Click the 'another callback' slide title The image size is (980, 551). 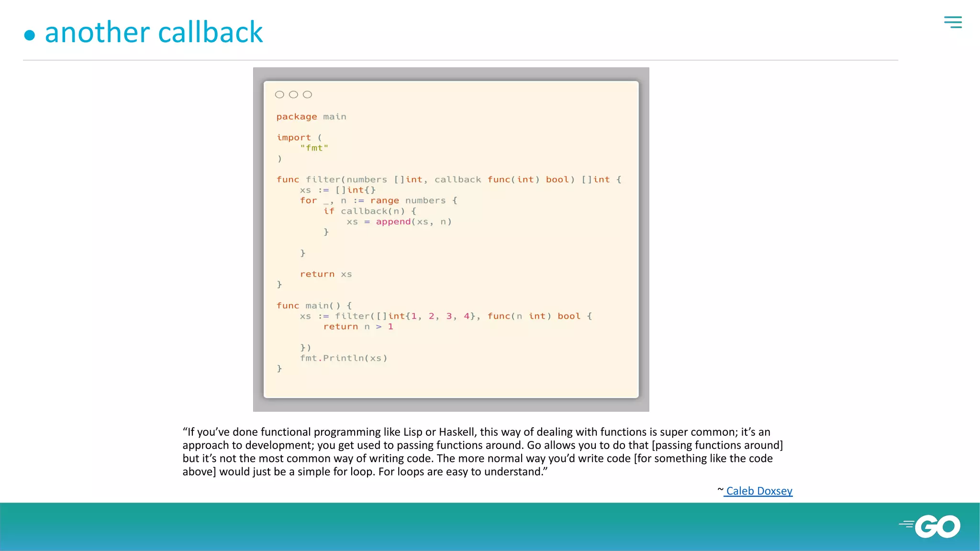(154, 33)
